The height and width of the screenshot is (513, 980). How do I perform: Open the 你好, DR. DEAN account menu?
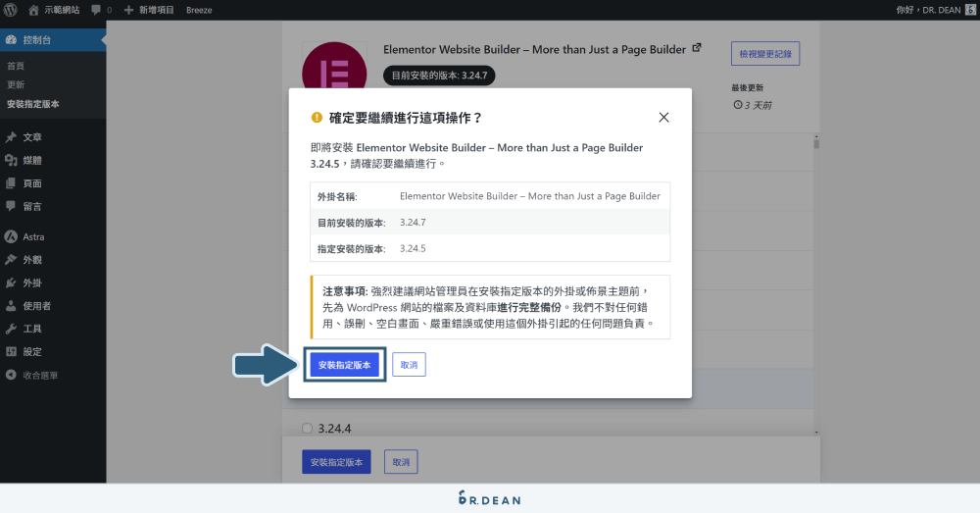pos(935,10)
